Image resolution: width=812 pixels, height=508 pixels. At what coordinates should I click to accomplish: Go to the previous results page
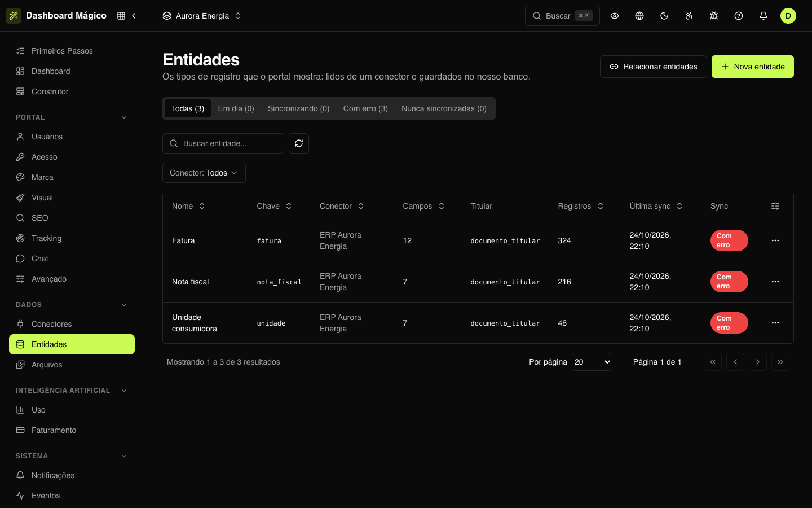[x=735, y=362]
